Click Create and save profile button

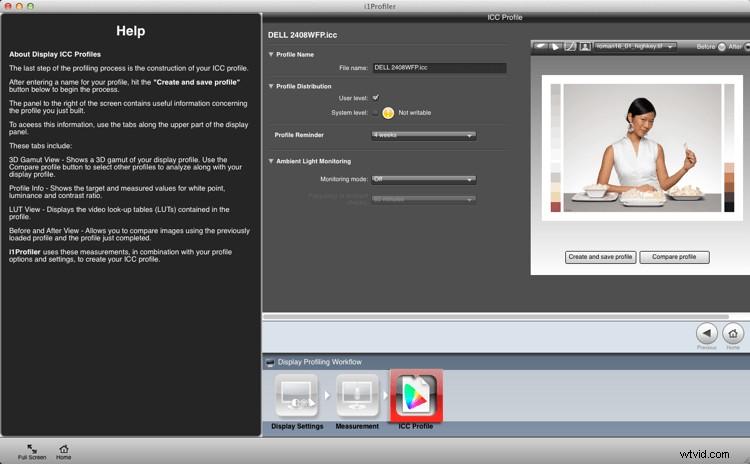tap(600, 257)
